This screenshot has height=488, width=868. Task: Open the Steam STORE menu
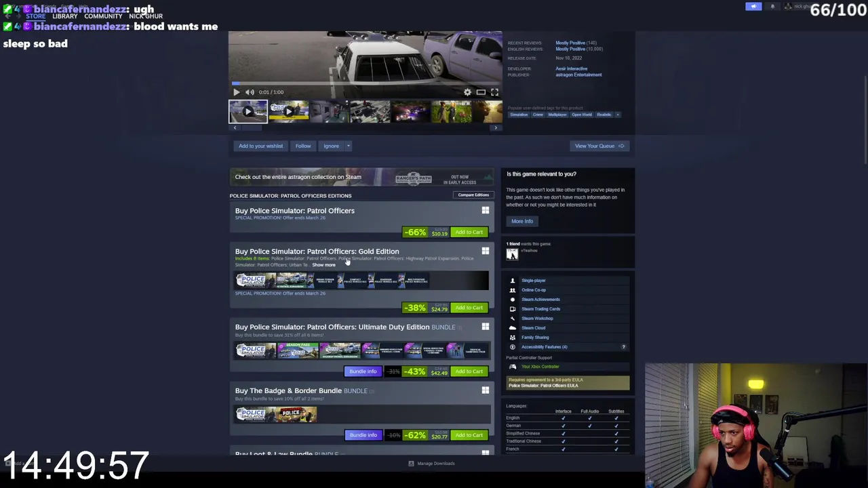pos(35,16)
